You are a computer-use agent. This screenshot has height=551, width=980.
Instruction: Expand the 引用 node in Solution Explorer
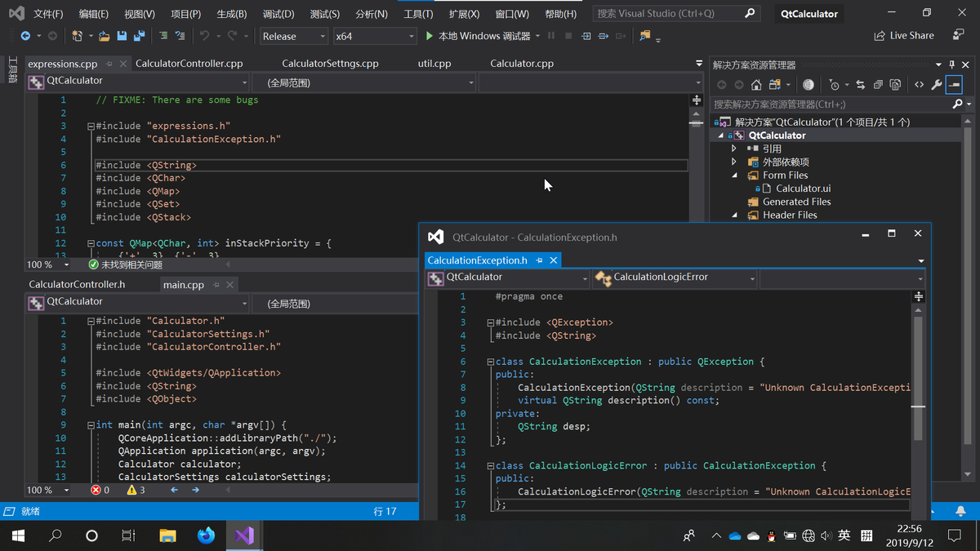point(733,149)
